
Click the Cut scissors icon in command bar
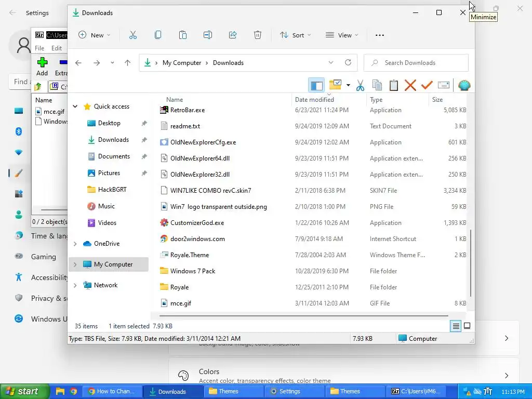pos(132,35)
